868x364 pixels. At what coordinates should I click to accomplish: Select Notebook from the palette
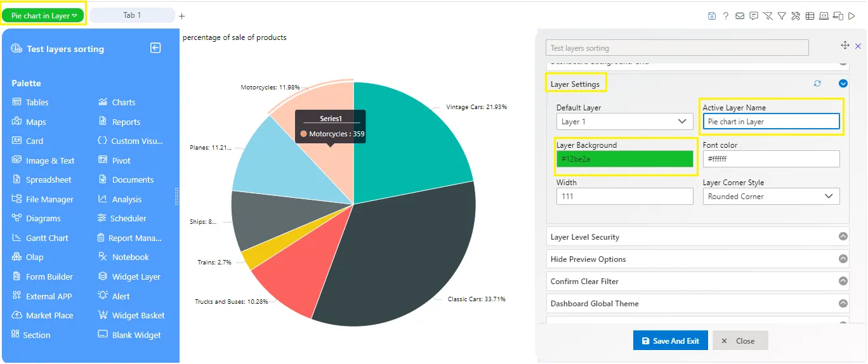[x=124, y=257]
